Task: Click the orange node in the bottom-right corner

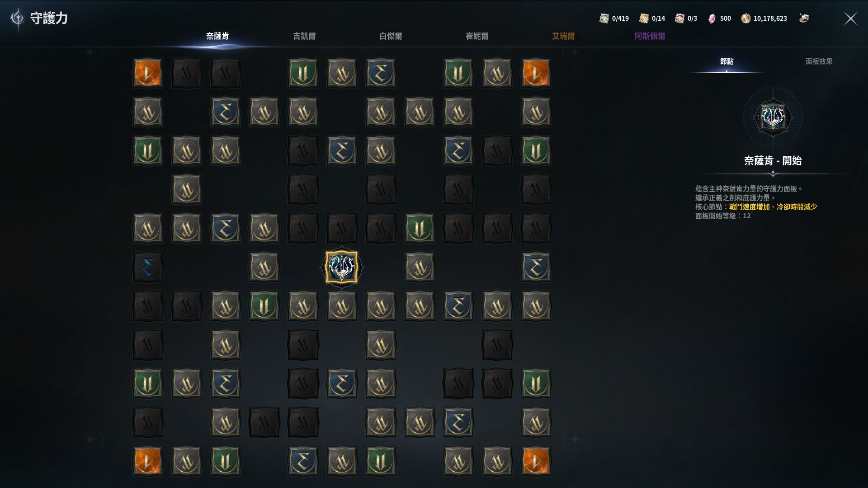Action: [536, 461]
